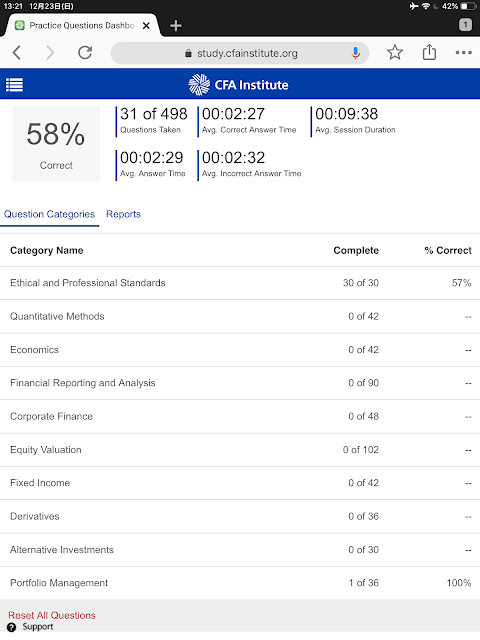The image size is (480, 640).
Task: Click '30 of 30' complete value
Action: [x=361, y=283]
